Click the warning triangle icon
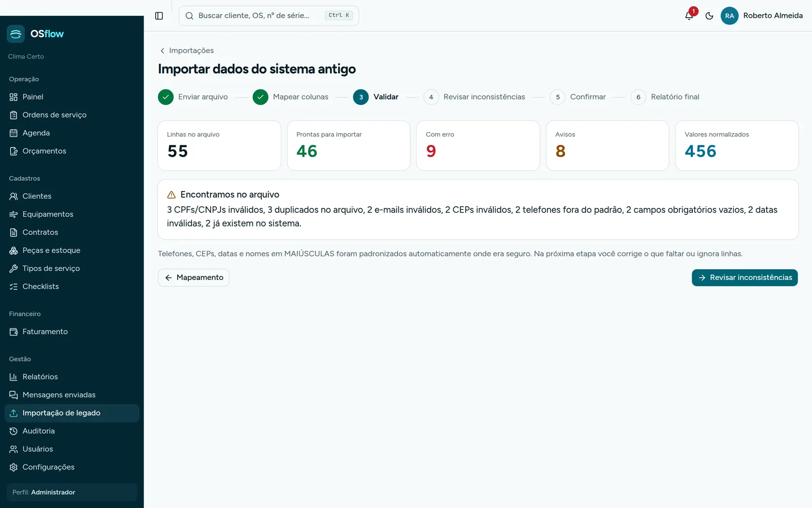Screen dimensions: 812x508 [x=172, y=195]
